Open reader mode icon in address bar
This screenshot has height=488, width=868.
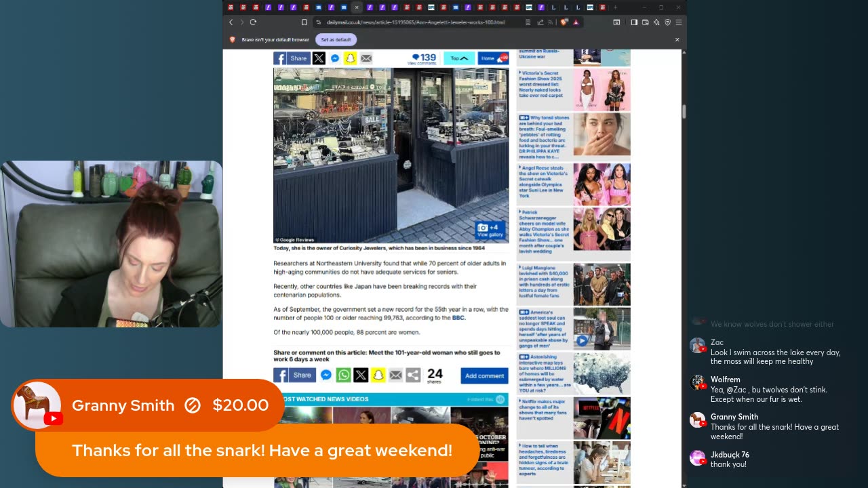coord(528,22)
